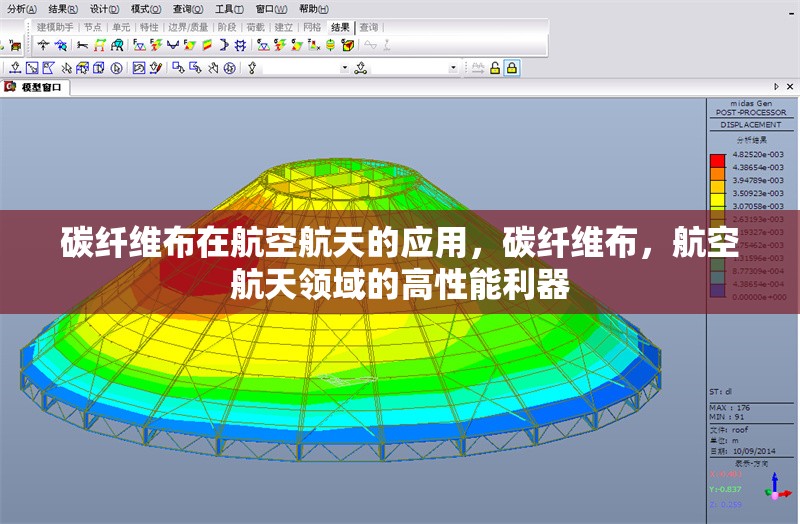This screenshot has height=524, width=800.
Task: Click the yellow open padlock icon
Action: (494, 68)
